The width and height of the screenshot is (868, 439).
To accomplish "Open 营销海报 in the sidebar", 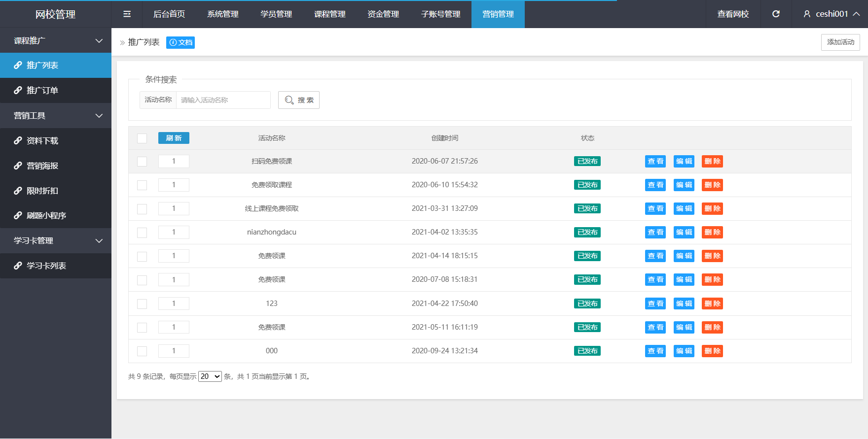I will click(x=56, y=166).
